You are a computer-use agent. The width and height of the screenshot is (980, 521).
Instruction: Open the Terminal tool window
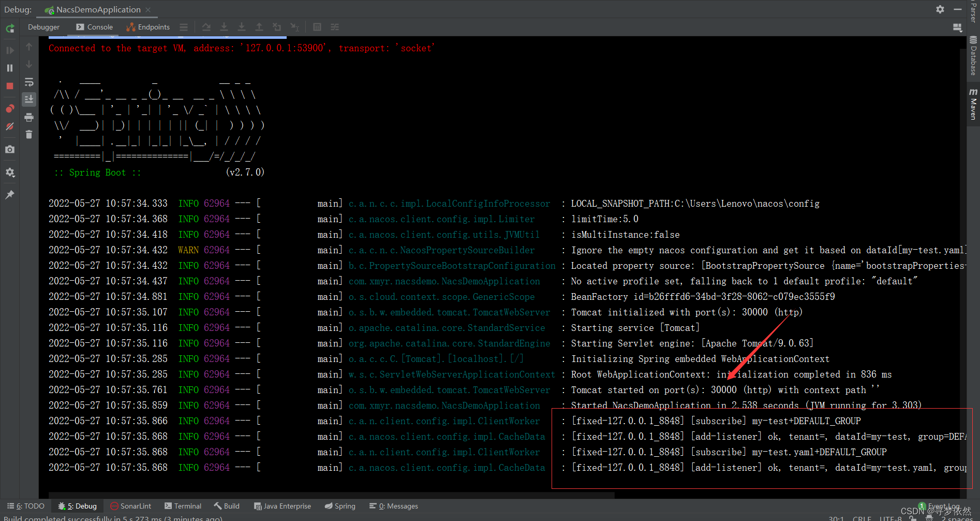pos(183,506)
